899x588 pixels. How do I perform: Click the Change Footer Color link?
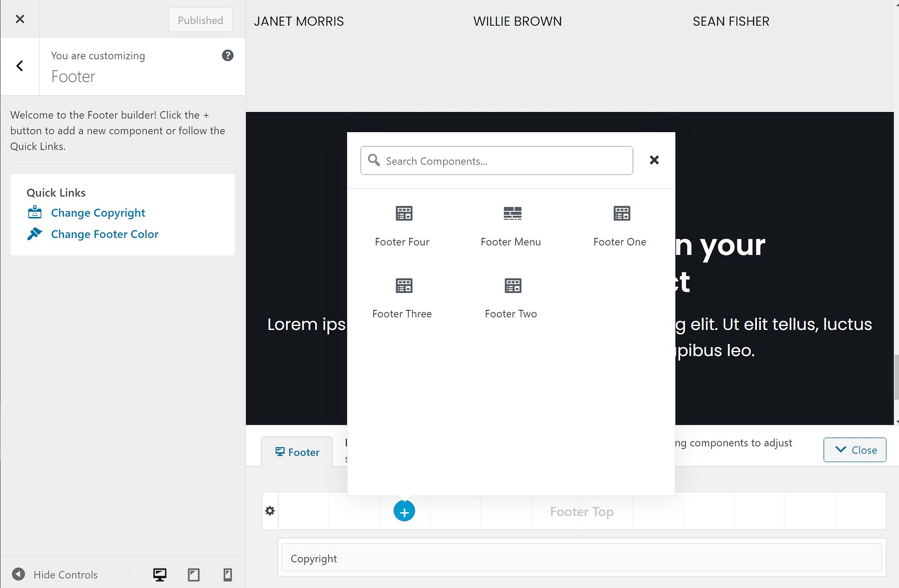(104, 233)
